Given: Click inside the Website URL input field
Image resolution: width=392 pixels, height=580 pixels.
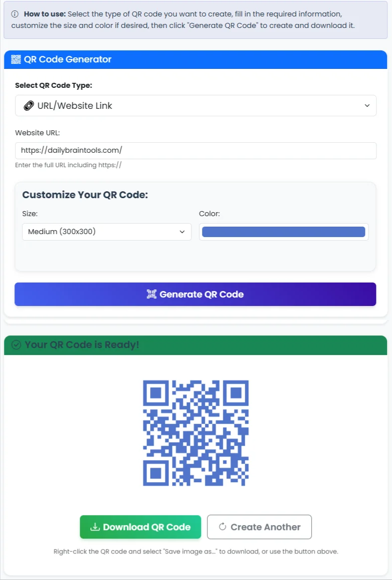Looking at the screenshot, I should pos(196,150).
